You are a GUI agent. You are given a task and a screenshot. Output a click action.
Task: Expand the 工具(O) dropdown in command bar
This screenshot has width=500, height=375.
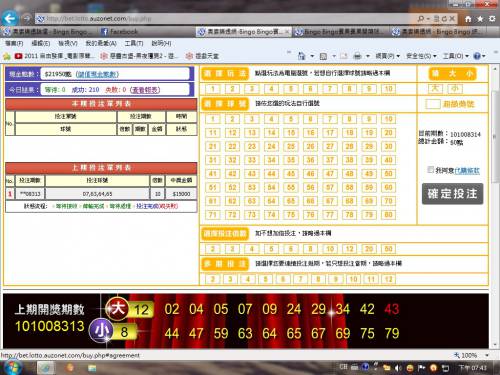455,56
